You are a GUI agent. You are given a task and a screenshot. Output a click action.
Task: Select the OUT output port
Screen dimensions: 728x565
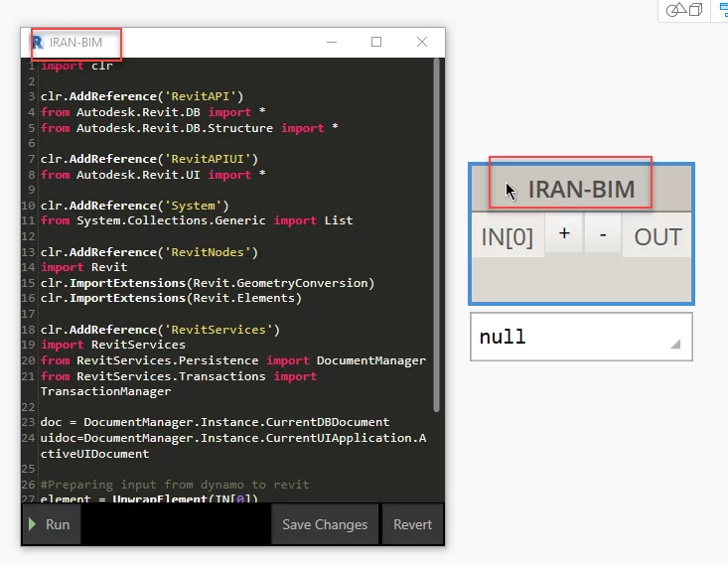657,237
